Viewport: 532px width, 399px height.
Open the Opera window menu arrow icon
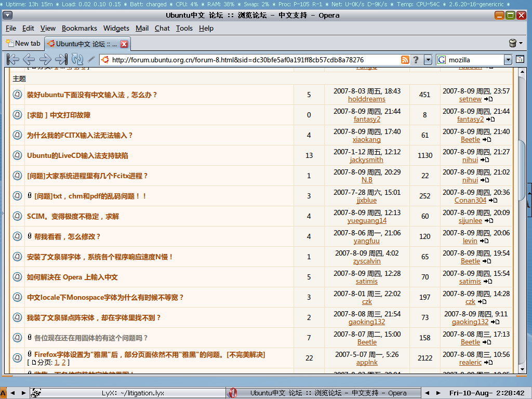point(7,15)
